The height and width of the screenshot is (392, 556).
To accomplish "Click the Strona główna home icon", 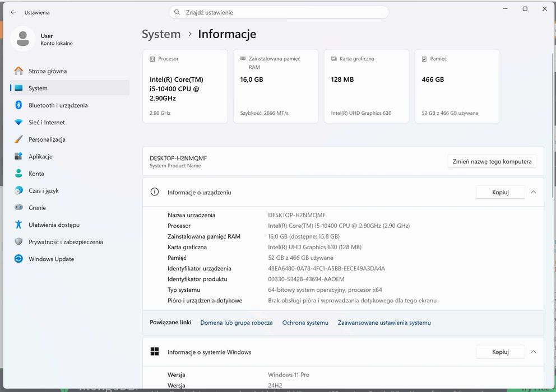I will [x=18, y=71].
